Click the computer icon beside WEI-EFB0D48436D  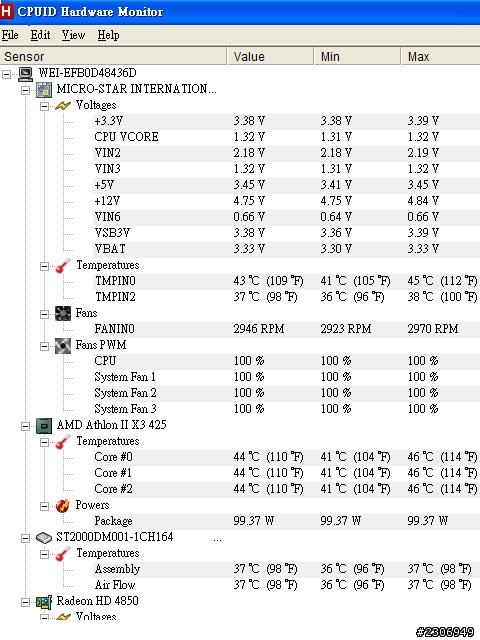(x=25, y=73)
